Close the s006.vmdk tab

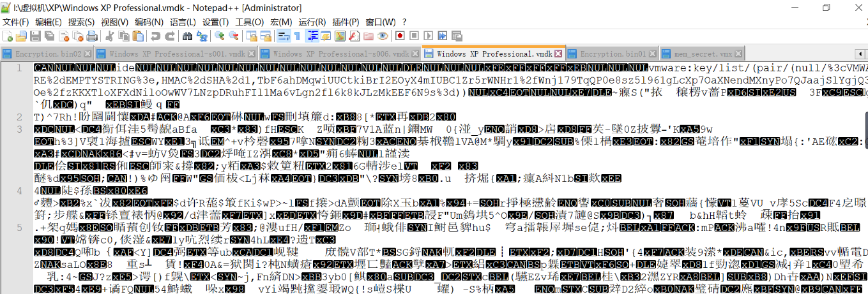[415, 54]
